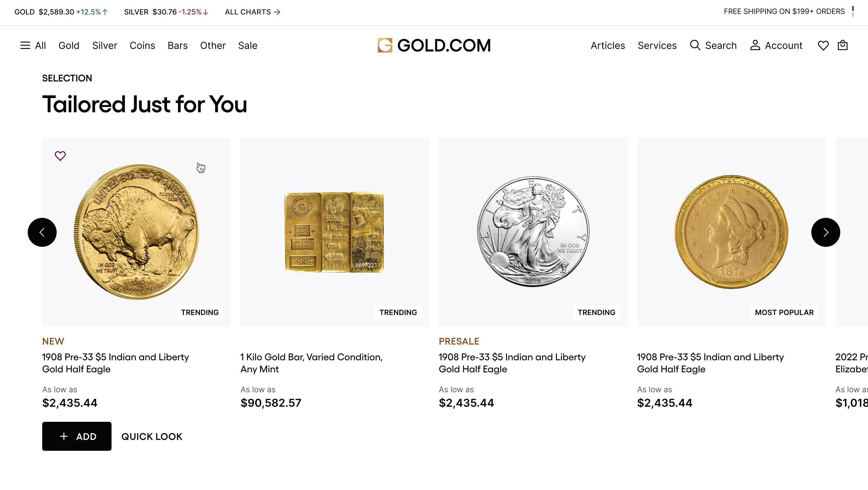The image size is (868, 490).
Task: Click the GOLD.COM logo
Action: pyautogui.click(x=434, y=45)
